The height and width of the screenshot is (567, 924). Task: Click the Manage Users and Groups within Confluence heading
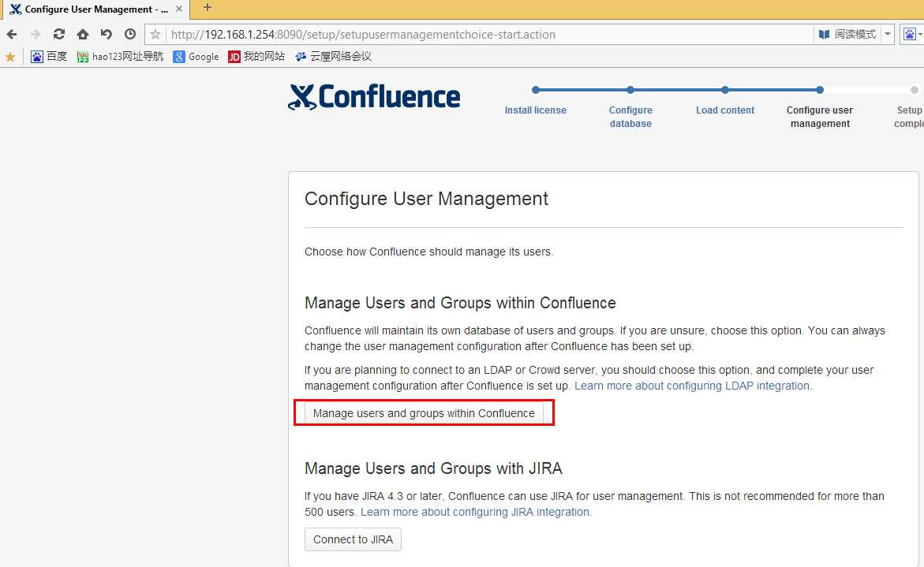point(460,304)
